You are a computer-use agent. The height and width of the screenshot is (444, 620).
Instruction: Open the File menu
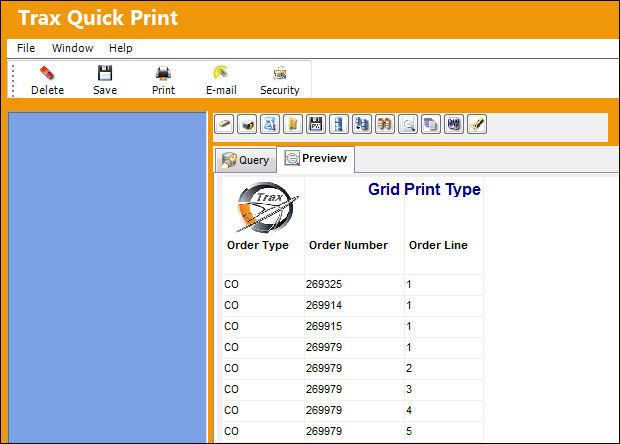click(26, 48)
